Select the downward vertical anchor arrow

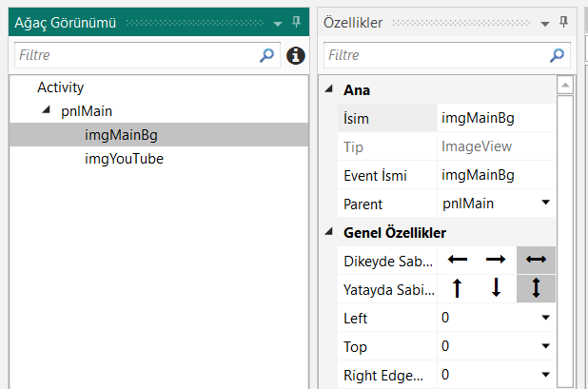click(x=496, y=288)
